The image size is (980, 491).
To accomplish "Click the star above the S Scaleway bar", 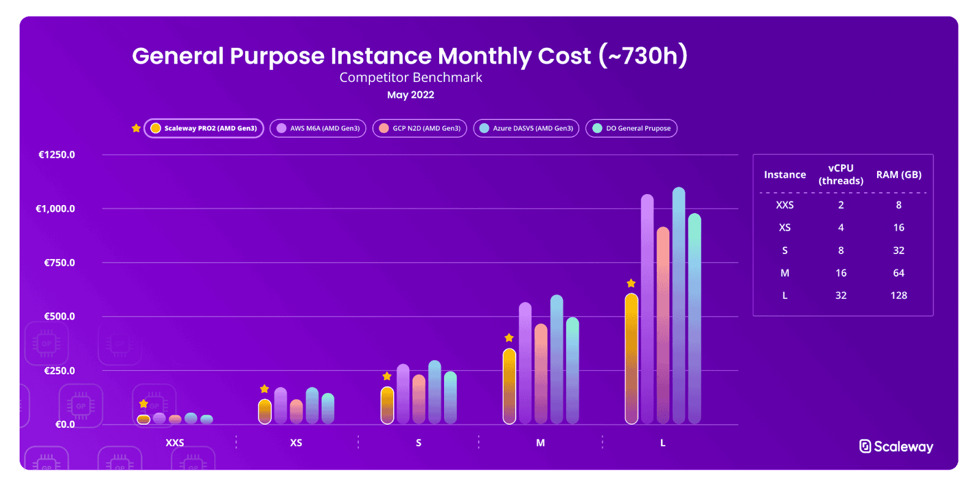I will [x=386, y=376].
